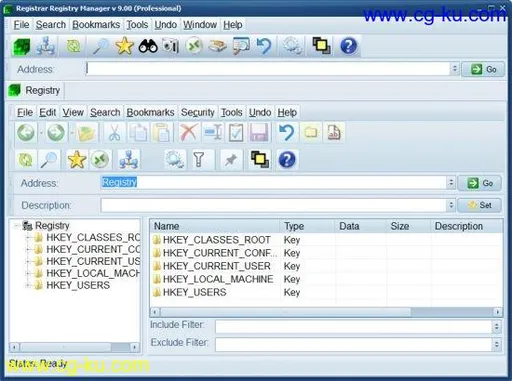Click the rename text-cursor icon
This screenshot has height=381, width=512.
(x=213, y=133)
